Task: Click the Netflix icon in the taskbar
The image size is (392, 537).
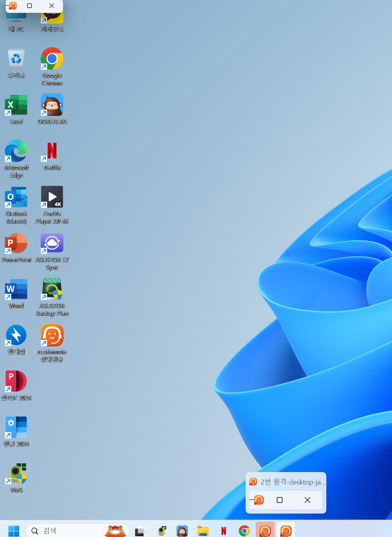Action: click(224, 531)
